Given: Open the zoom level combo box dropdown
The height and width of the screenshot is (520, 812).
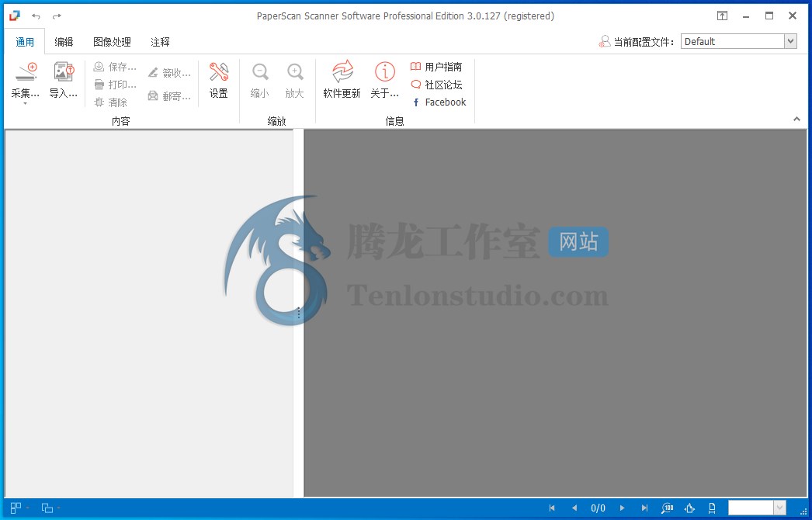Looking at the screenshot, I should pos(779,508).
